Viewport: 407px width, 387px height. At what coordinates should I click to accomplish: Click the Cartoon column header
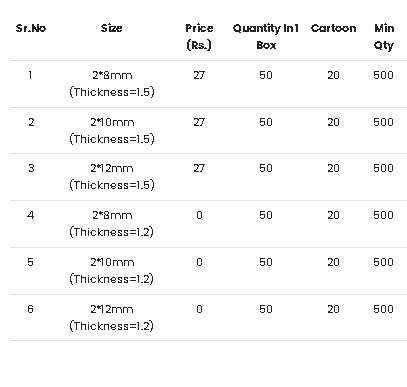[x=333, y=28]
